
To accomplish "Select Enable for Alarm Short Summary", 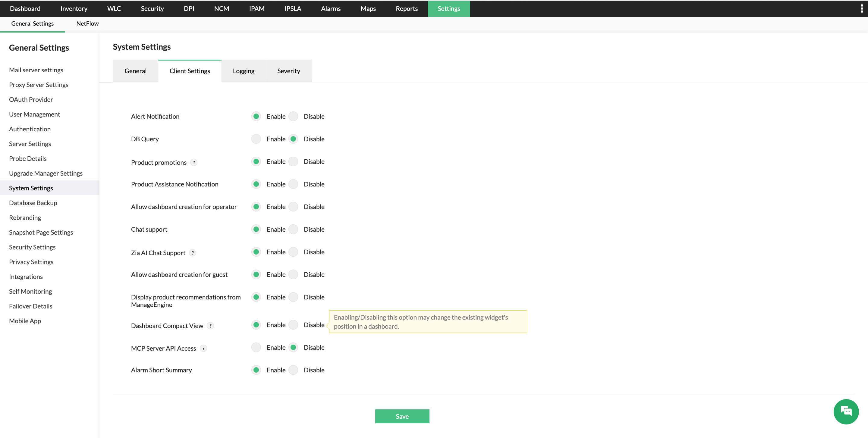I will coord(256,370).
